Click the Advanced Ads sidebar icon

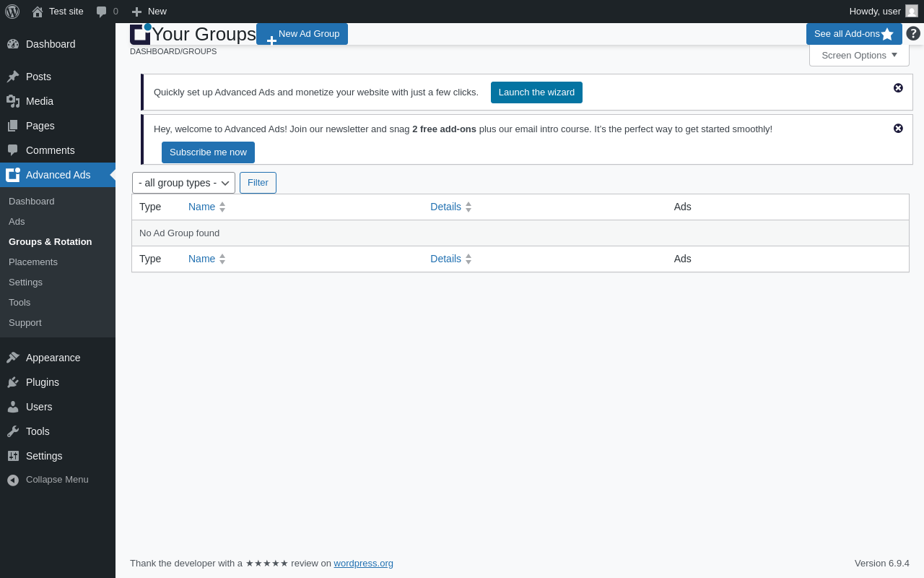pyautogui.click(x=13, y=175)
